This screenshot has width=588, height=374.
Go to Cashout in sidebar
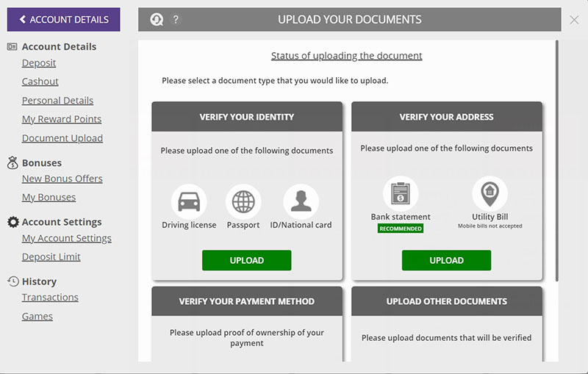pyautogui.click(x=40, y=82)
